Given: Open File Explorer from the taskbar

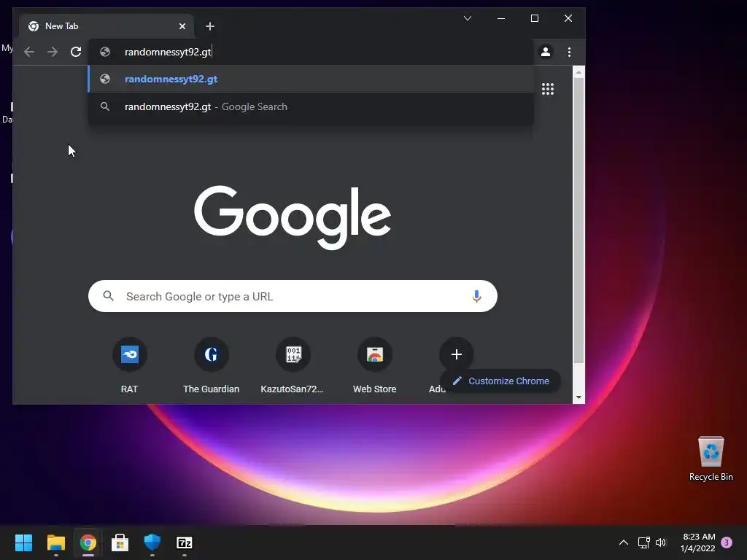Looking at the screenshot, I should 55,542.
